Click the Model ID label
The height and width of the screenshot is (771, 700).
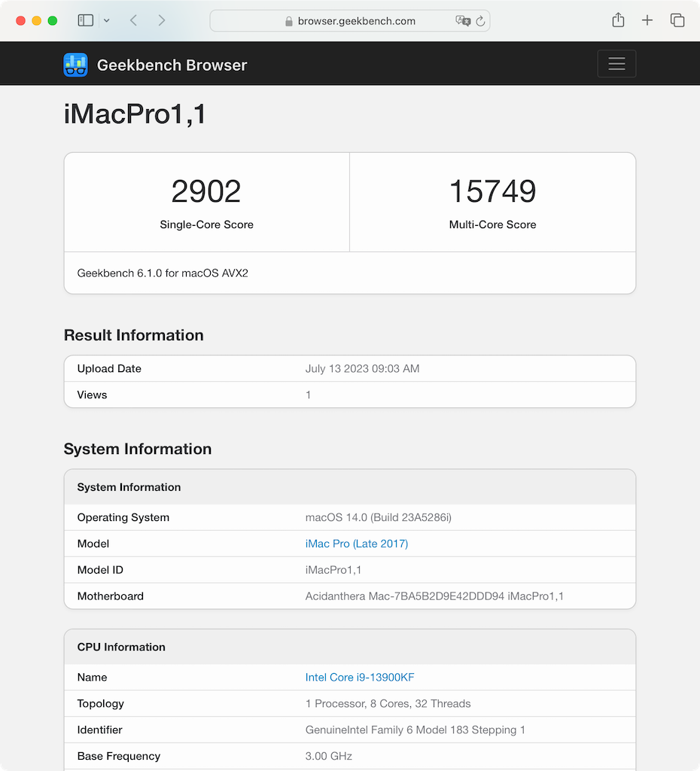click(x=100, y=570)
